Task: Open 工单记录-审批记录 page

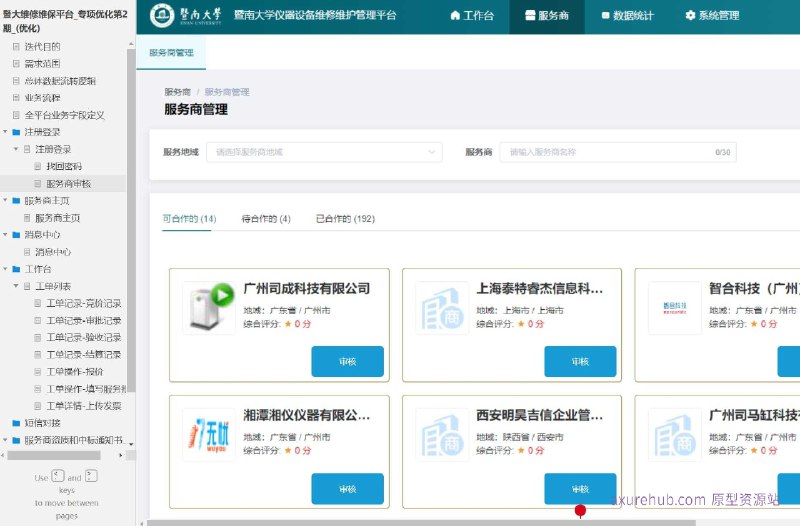Action: click(84, 320)
